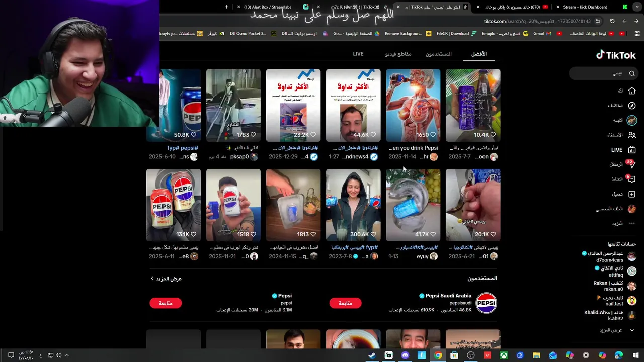Open Chrome from the taskbar

[438, 355]
